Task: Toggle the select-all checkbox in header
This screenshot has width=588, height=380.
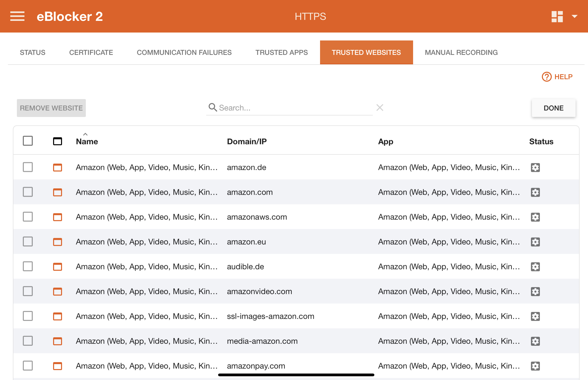Action: (28, 141)
